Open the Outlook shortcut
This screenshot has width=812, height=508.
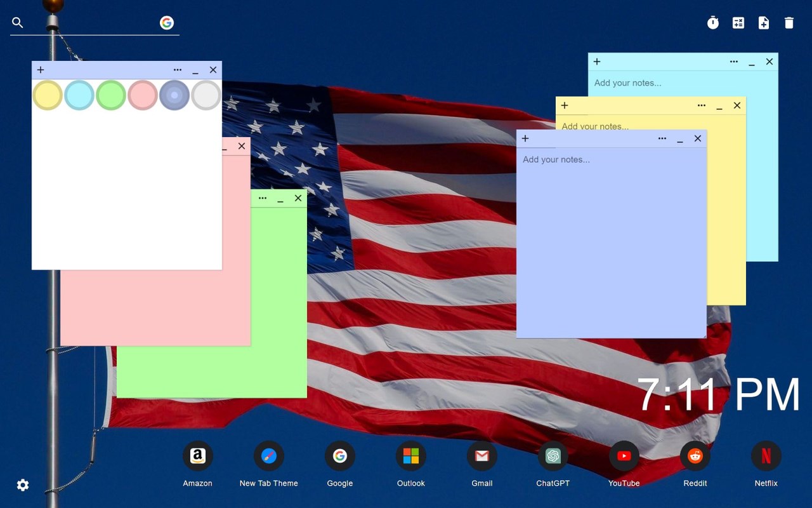[411, 456]
